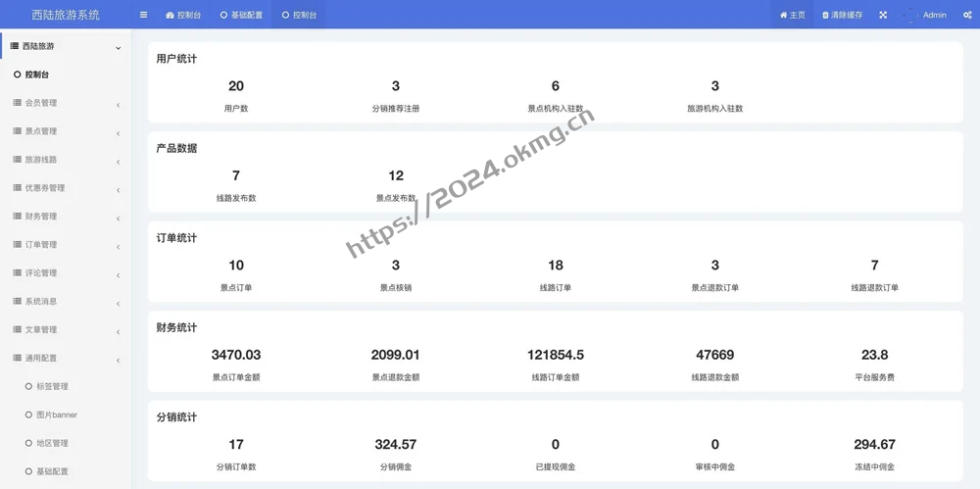The height and width of the screenshot is (489, 980).
Task: Click the 景点退款金额 value 2099.01
Action: pos(396,355)
